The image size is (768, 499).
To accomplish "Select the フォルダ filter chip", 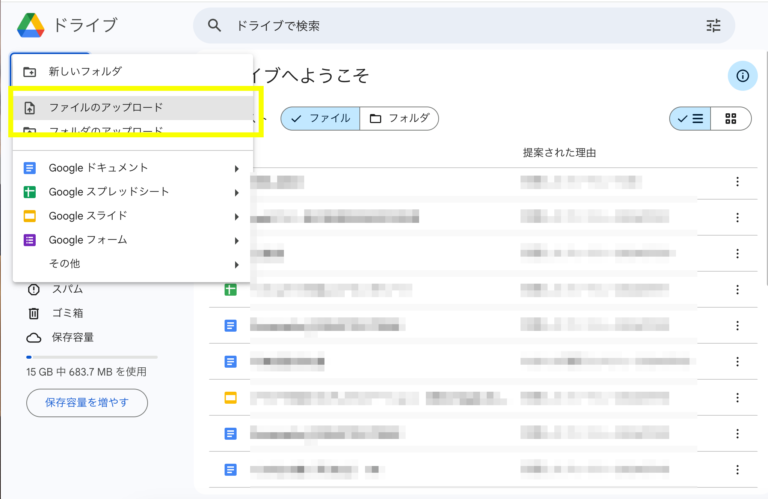I will point(399,119).
